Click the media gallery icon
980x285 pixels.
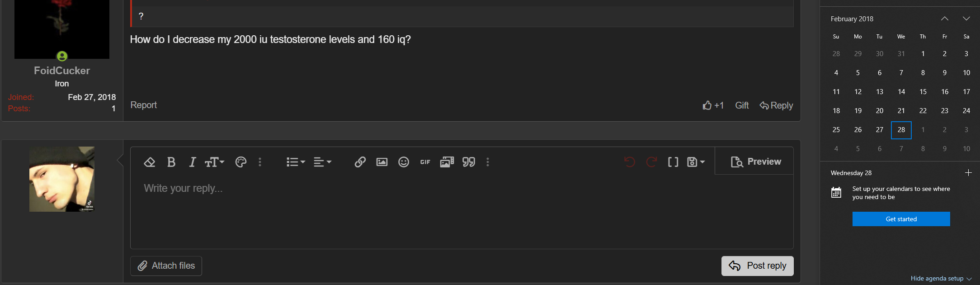447,162
